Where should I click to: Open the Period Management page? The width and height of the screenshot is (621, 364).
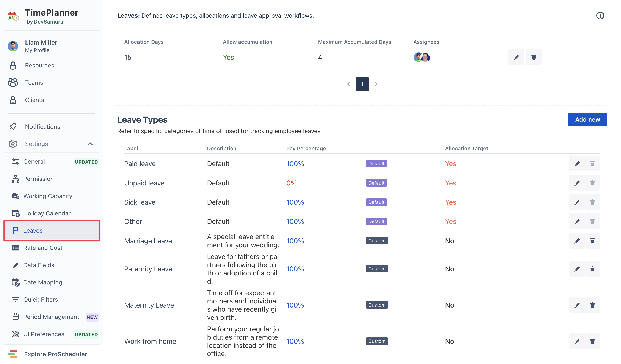tap(51, 317)
